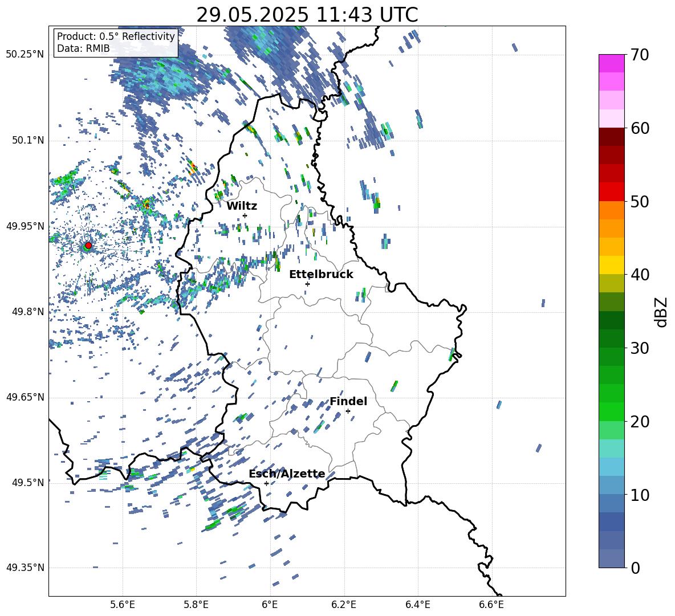The width and height of the screenshot is (675, 616).
Task: Click the red radar location marker
Action: pos(88,246)
